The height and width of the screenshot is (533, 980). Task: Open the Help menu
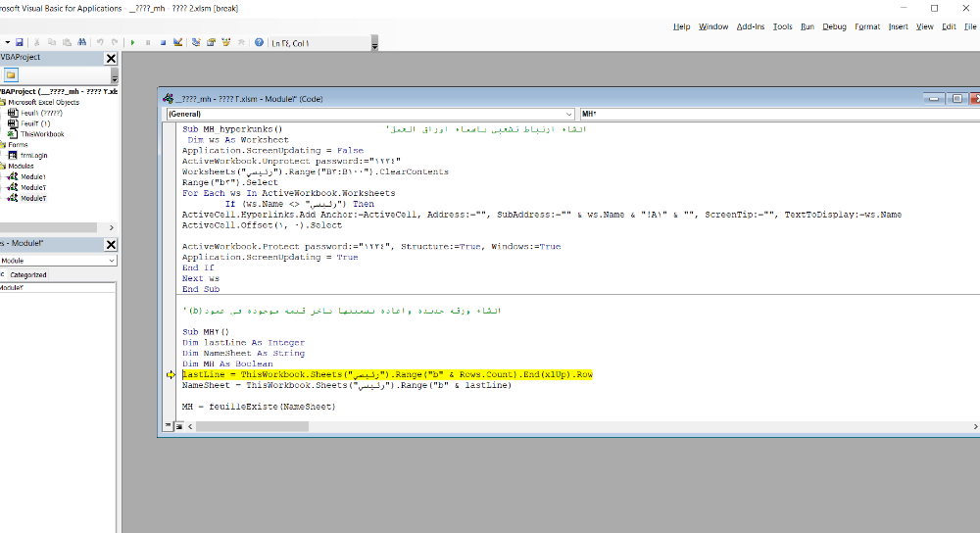681,26
